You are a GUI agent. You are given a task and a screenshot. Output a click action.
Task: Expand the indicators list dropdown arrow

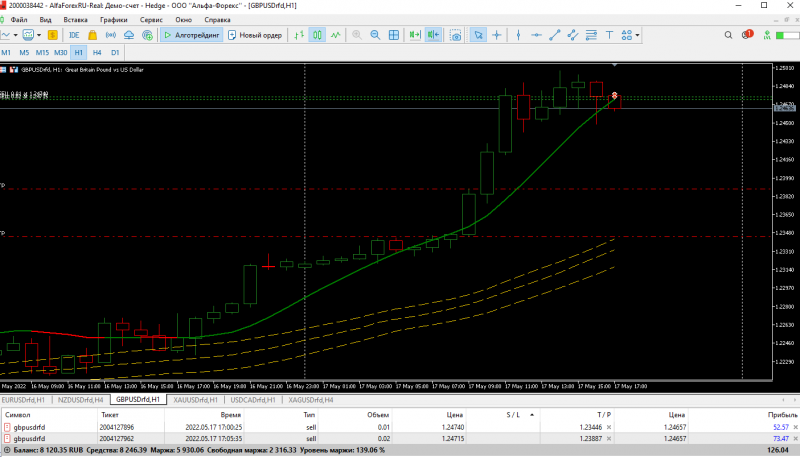pos(39,35)
